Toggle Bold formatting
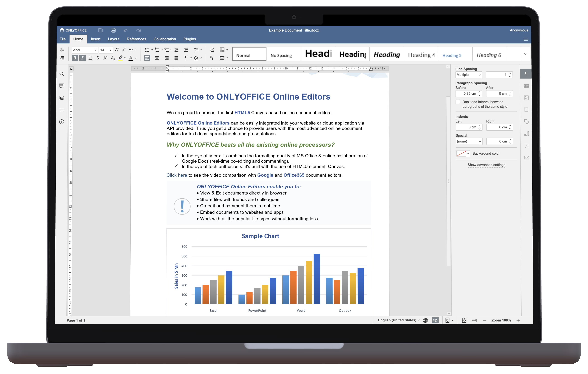 pyautogui.click(x=75, y=58)
